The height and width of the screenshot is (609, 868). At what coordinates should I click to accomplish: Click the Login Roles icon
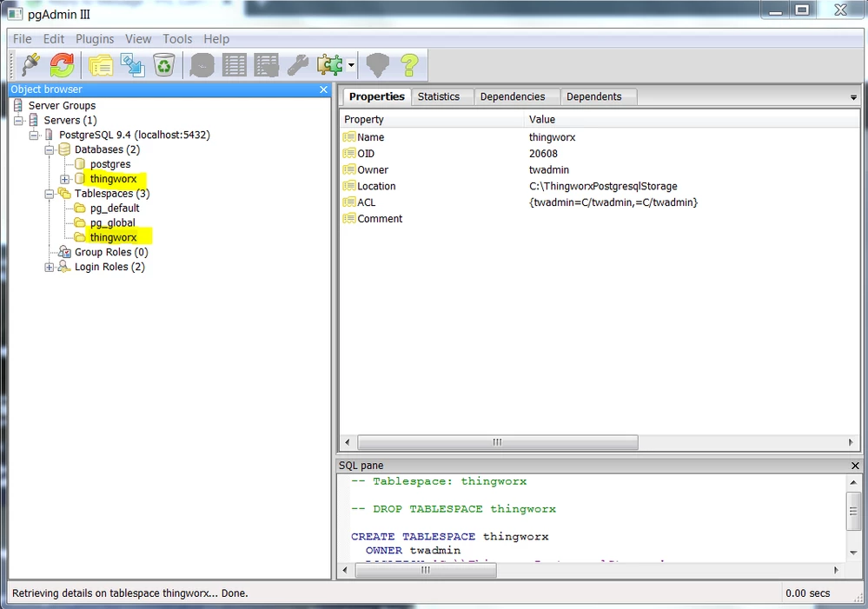(65, 267)
